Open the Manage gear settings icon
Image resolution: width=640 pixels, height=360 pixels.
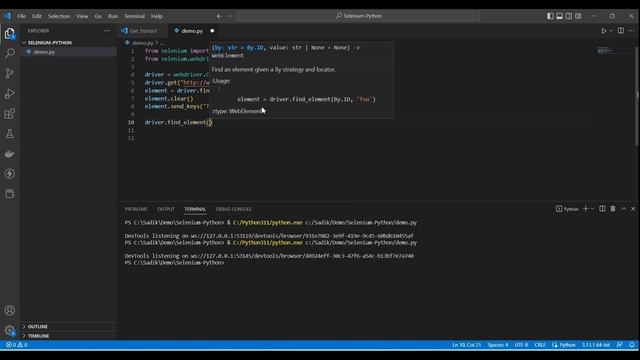pos(9,330)
